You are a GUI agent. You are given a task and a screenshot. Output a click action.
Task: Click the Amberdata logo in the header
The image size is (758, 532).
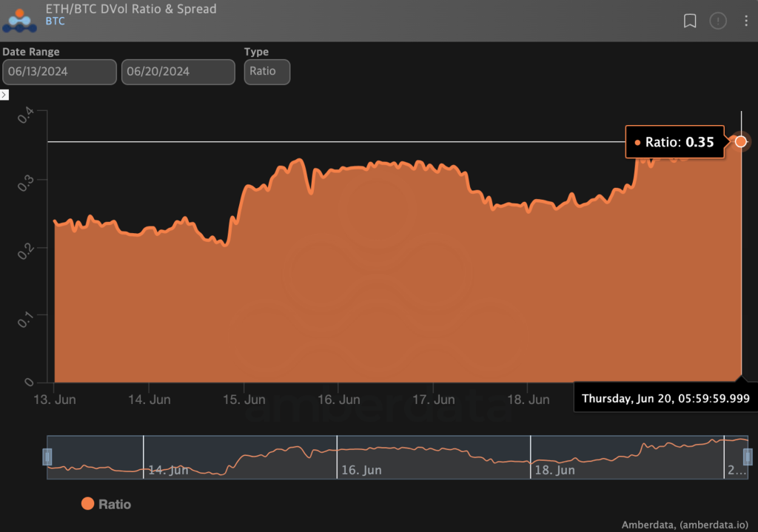pyautogui.click(x=21, y=21)
